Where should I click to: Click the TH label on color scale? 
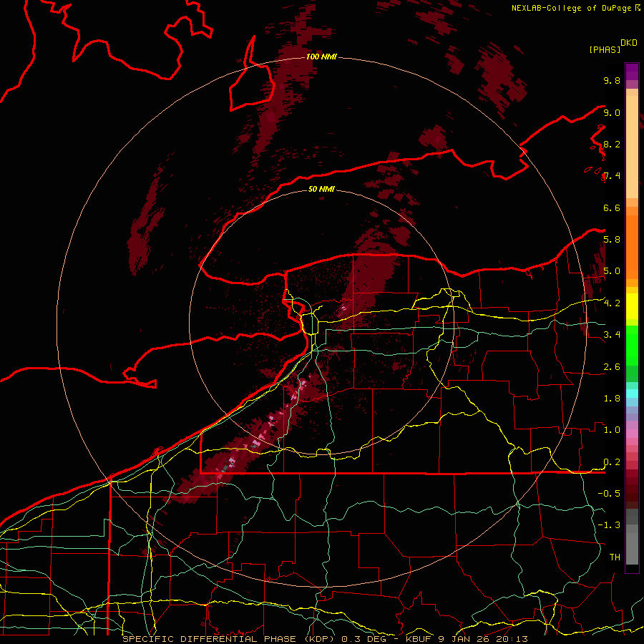coord(615,557)
